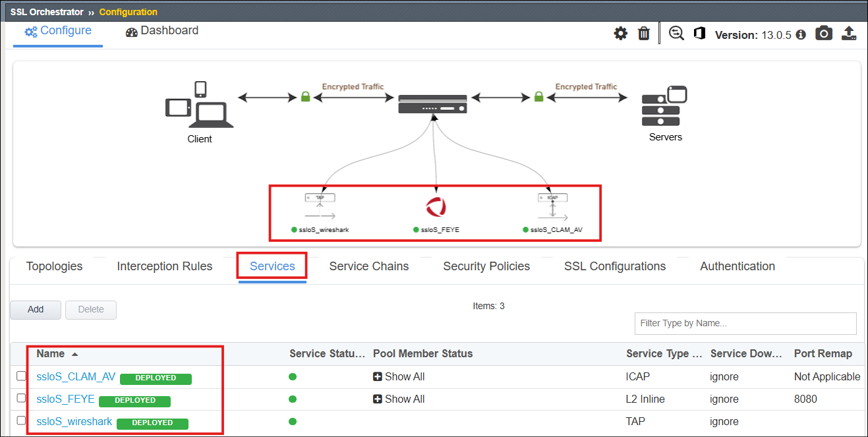Expand Show All for ssloS_CLAM_AV
Screen dimensions: 868x437
399,377
